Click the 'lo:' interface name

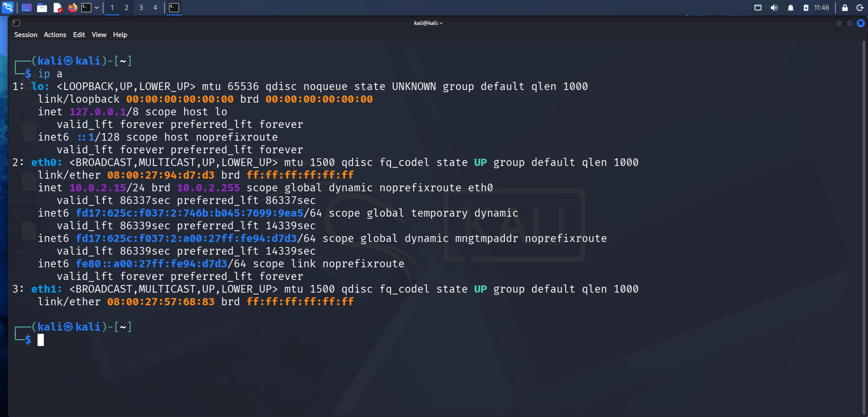[40, 86]
